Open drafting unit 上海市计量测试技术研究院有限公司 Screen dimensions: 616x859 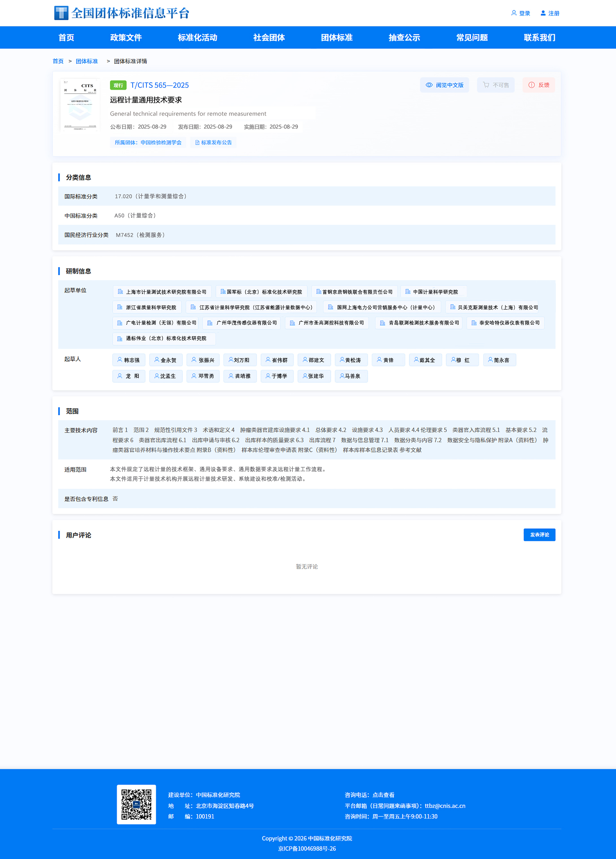[162, 292]
